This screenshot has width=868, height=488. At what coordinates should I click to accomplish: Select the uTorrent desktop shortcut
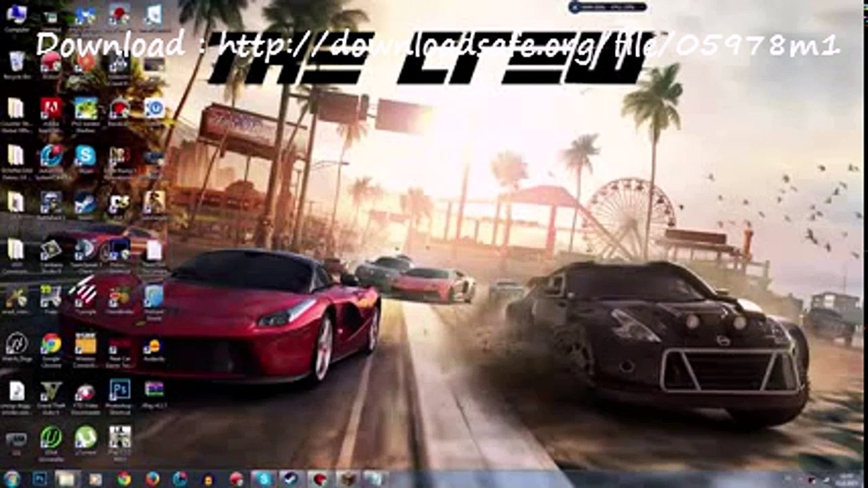coord(85,441)
